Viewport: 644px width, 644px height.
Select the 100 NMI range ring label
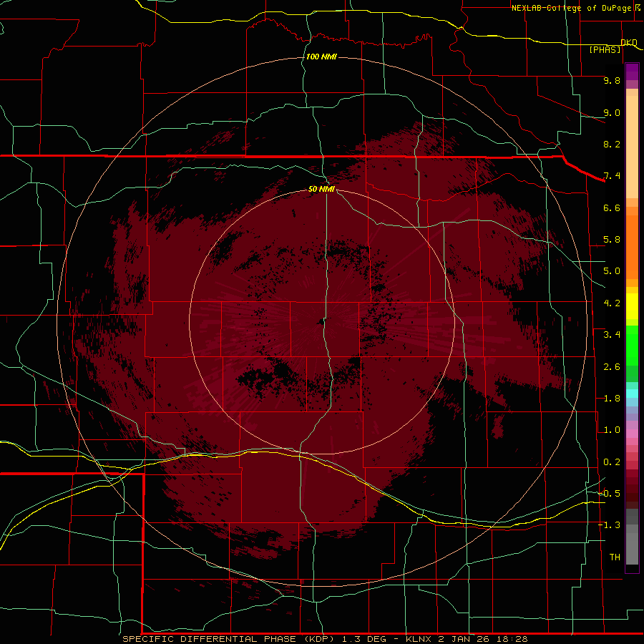(x=321, y=57)
